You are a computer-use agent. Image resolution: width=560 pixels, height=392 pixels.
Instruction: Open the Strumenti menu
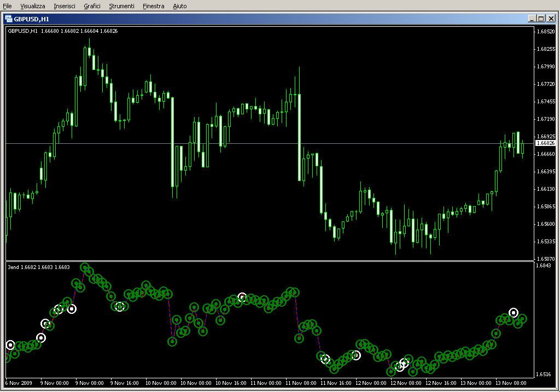(x=122, y=6)
